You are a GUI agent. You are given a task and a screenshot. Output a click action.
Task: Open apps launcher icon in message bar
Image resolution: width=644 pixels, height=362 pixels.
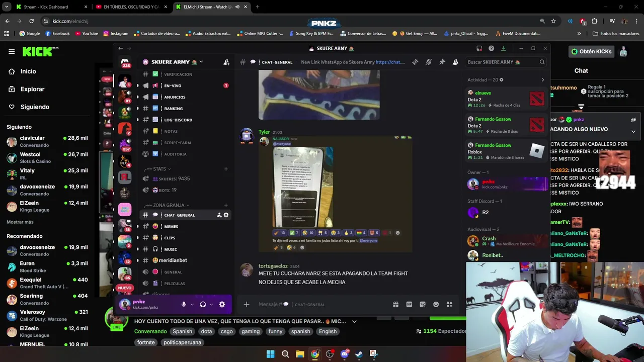pos(449,304)
